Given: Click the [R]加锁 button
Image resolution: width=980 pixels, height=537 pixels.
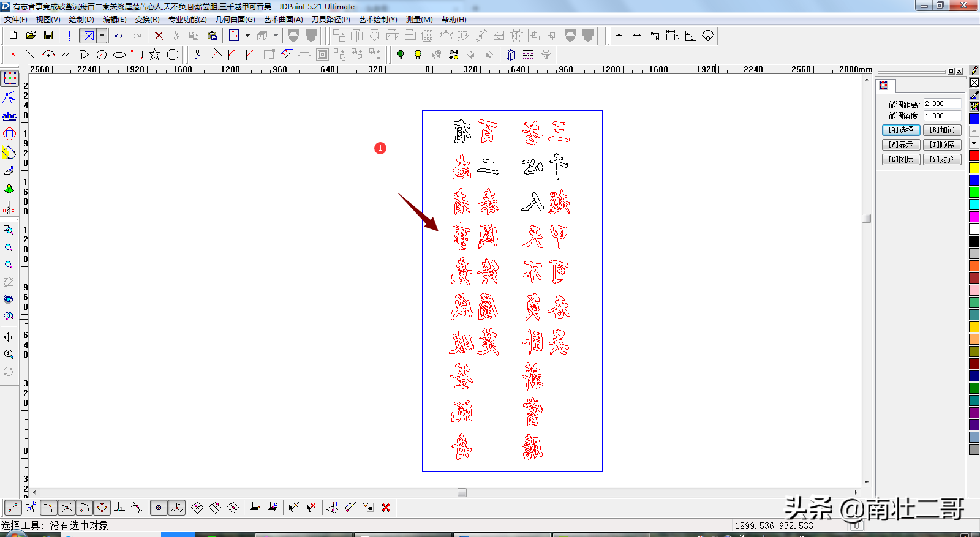Looking at the screenshot, I should tap(942, 130).
